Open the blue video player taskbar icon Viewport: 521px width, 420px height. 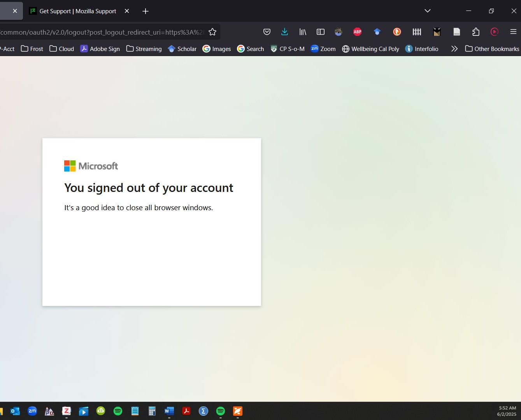[84, 411]
